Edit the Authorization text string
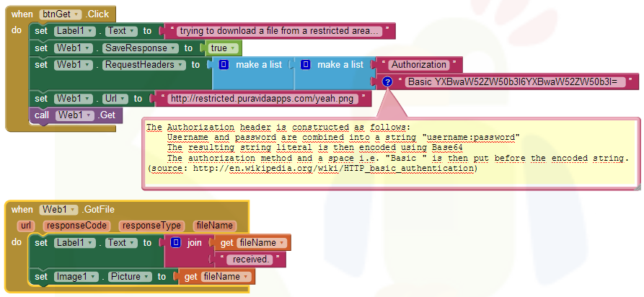This screenshot has height=297, width=644. (418, 65)
